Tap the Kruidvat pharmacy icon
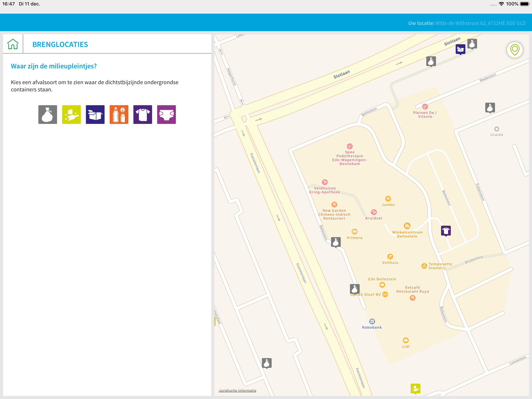This screenshot has width=532, height=399. 374,212
